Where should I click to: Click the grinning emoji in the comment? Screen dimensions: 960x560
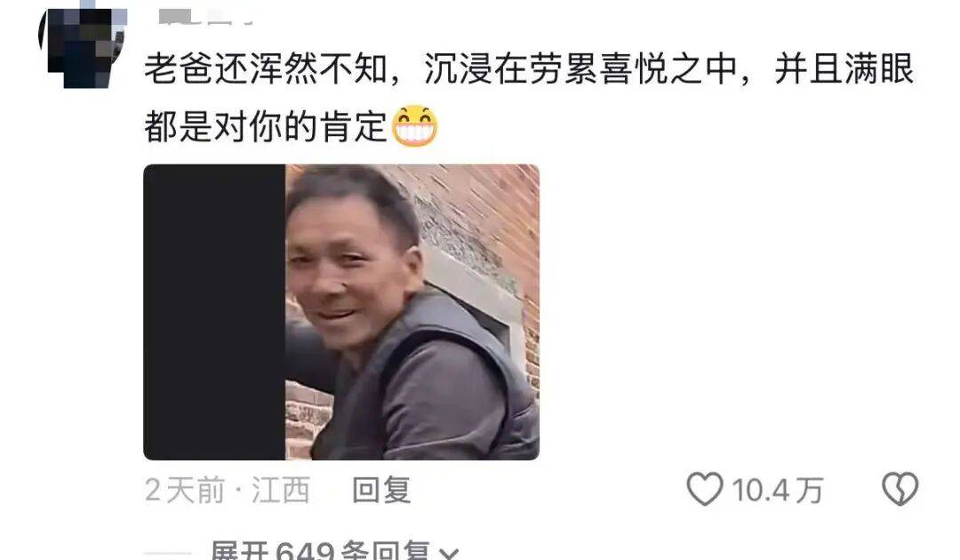pos(414,126)
